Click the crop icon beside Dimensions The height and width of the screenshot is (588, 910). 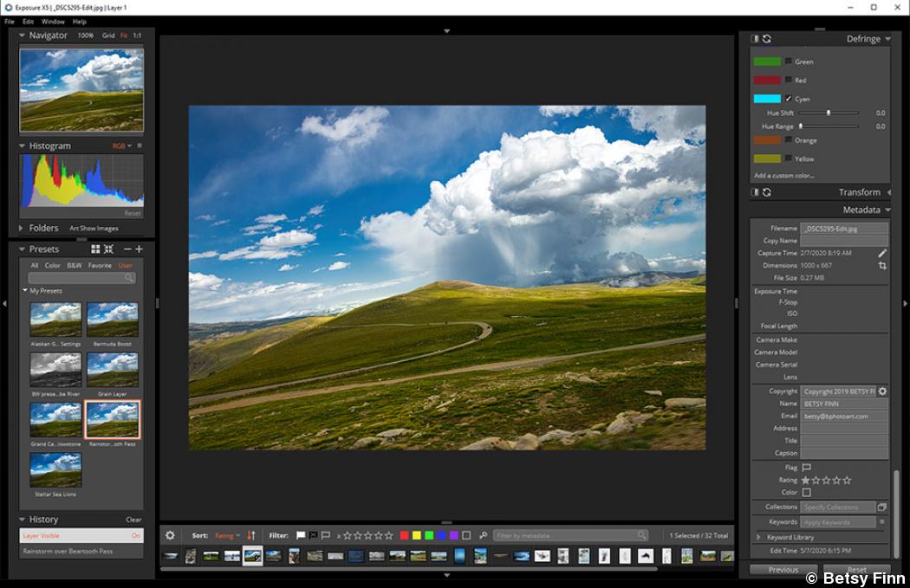pos(882,266)
